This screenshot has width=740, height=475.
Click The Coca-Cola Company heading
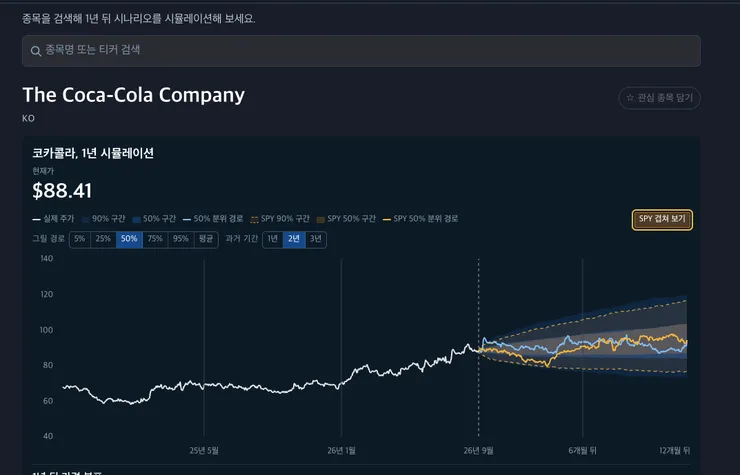click(134, 95)
